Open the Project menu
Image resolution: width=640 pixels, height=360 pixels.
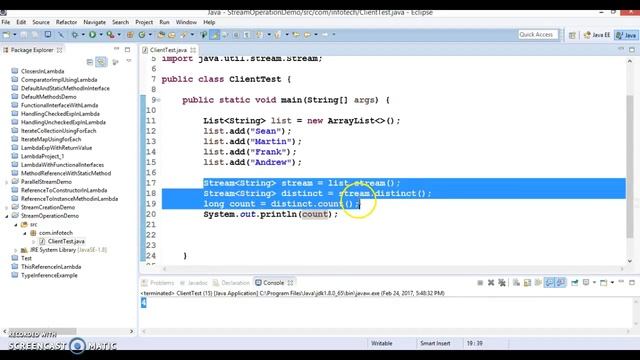144,22
